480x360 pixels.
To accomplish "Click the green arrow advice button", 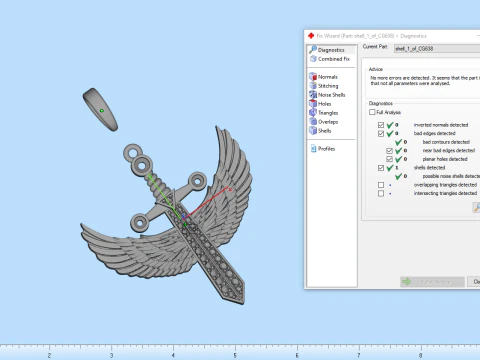I will [x=432, y=282].
